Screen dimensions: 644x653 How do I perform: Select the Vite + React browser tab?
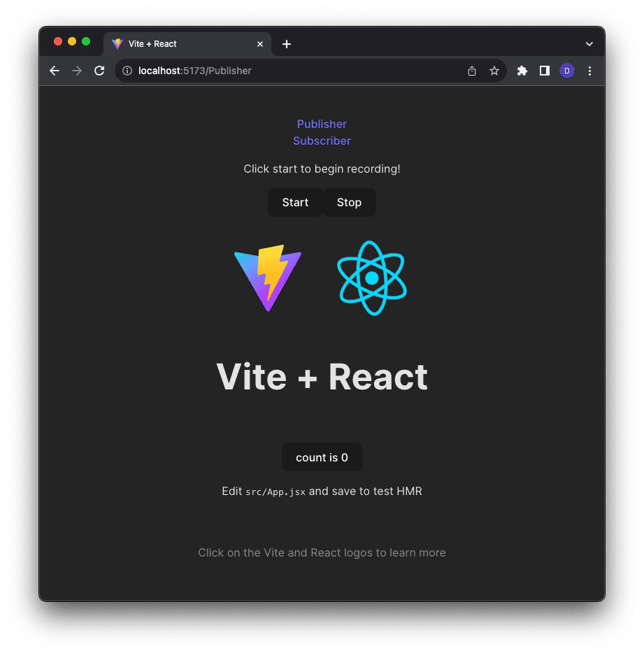(x=187, y=44)
